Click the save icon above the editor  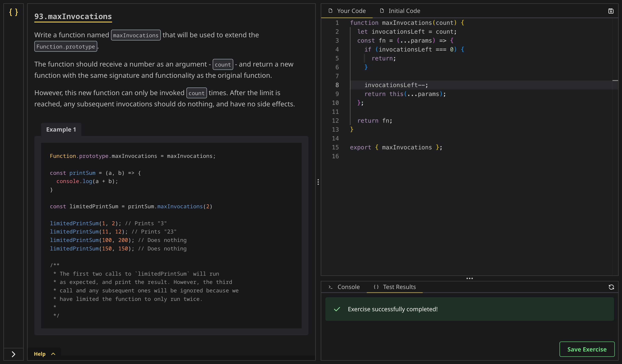pos(611,11)
